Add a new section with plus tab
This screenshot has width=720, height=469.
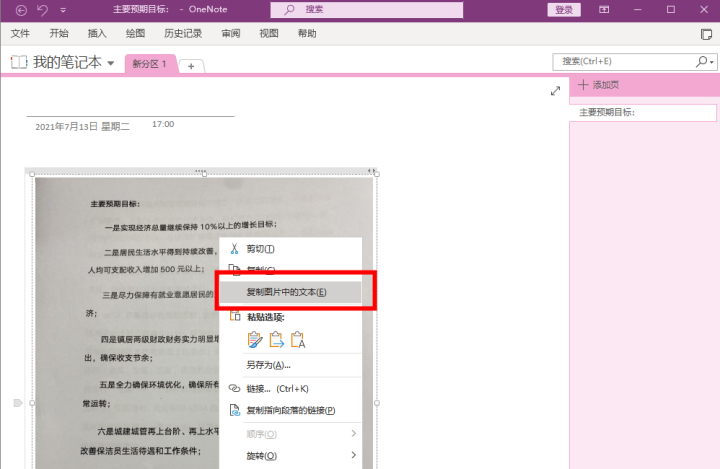[x=191, y=66]
